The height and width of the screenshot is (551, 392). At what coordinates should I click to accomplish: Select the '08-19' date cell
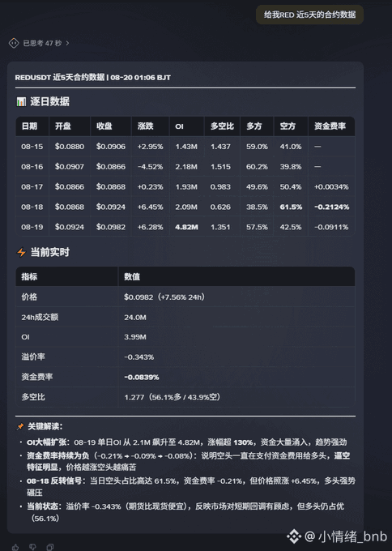pyautogui.click(x=32, y=227)
